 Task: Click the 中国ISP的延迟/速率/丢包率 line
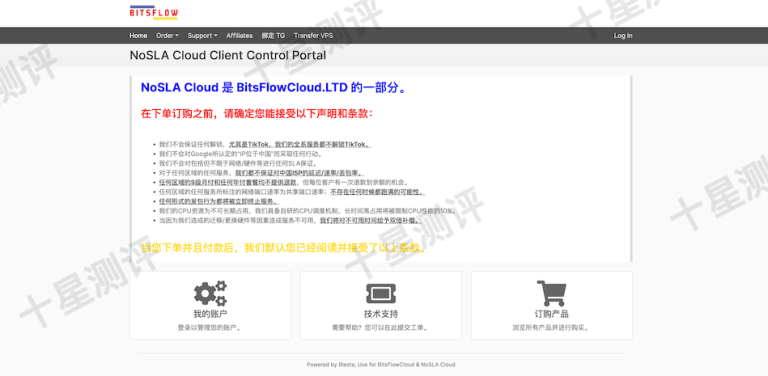pos(262,173)
